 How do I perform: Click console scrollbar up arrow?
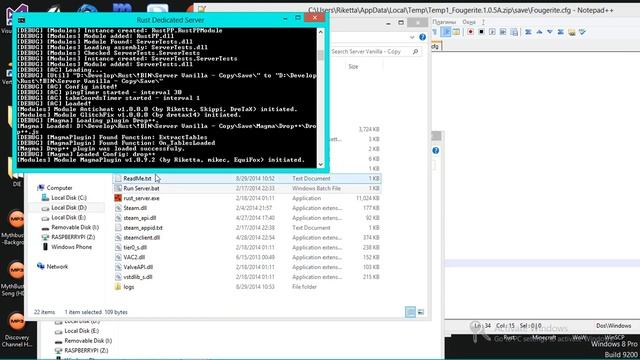point(320,32)
